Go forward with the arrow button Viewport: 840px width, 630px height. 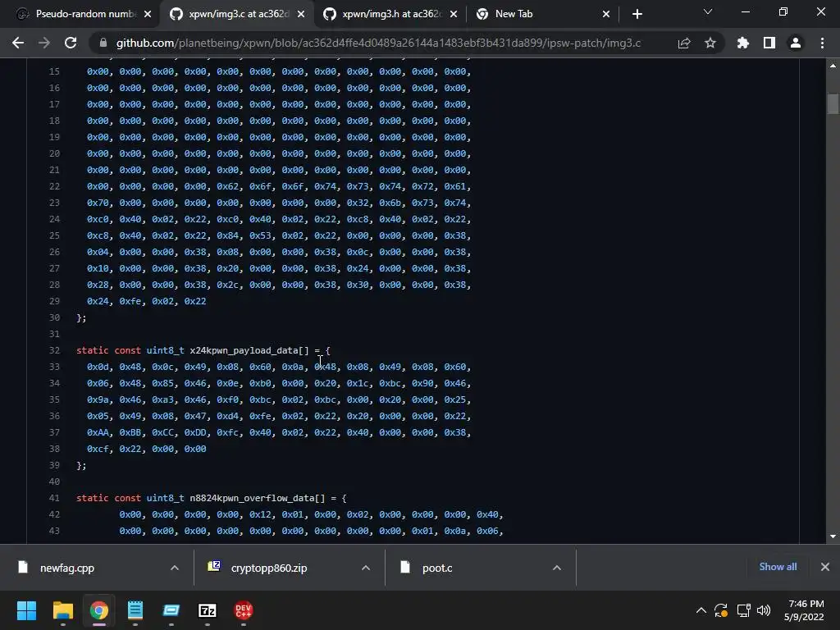coord(44,43)
